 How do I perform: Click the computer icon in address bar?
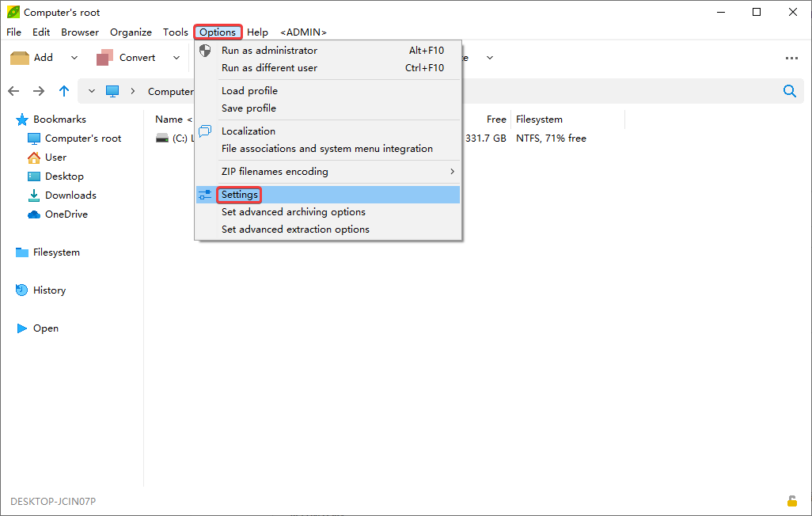click(x=112, y=91)
